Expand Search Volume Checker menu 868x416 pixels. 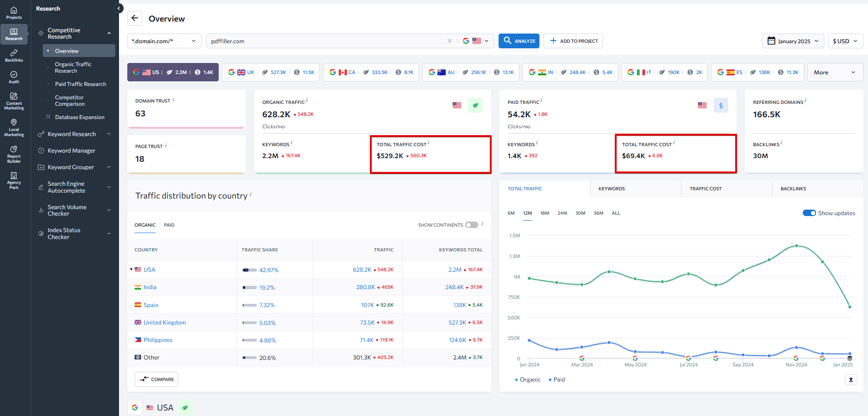click(x=109, y=211)
